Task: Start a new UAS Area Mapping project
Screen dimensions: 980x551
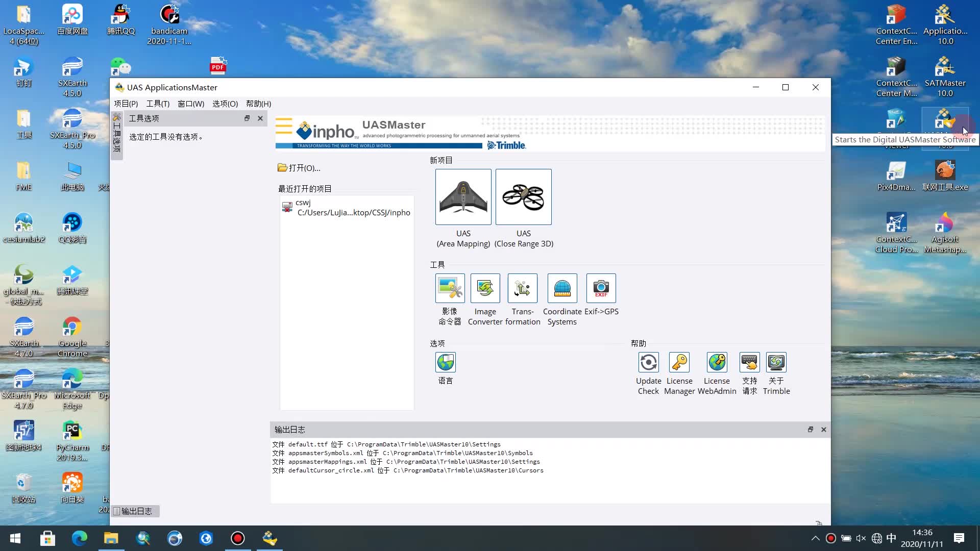Action: point(463,197)
